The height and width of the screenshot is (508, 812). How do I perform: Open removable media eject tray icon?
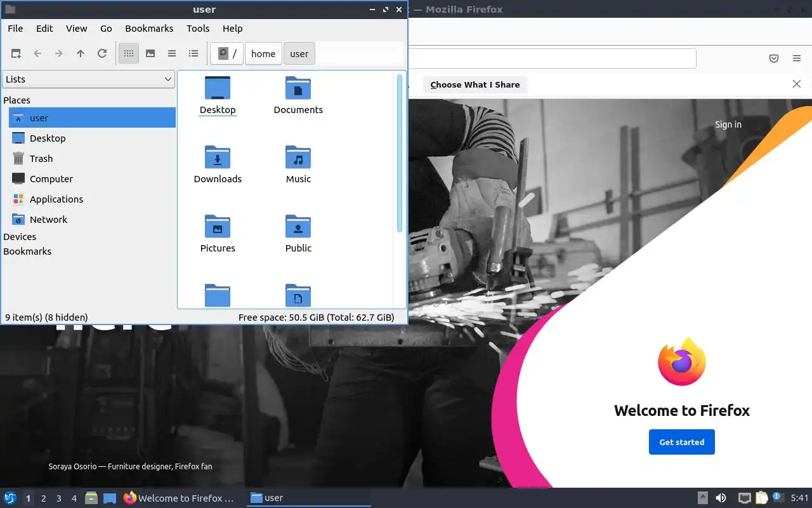703,498
